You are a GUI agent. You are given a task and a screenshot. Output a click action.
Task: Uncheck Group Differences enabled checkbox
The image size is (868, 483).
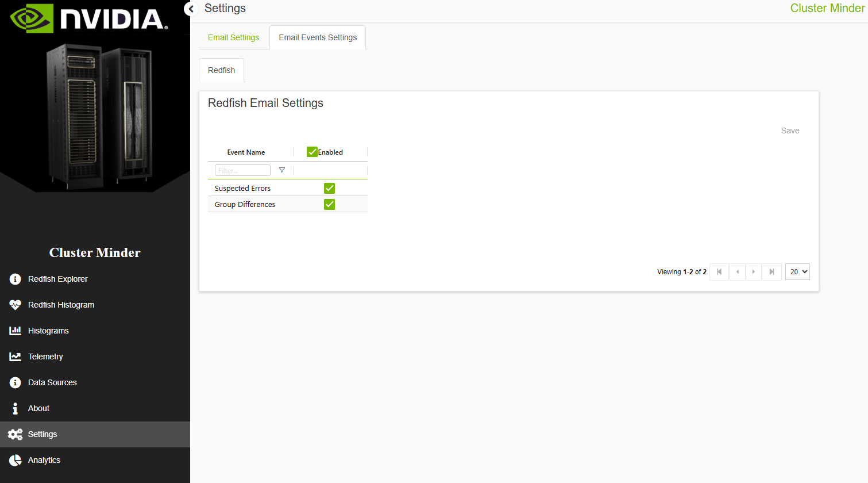pyautogui.click(x=329, y=204)
